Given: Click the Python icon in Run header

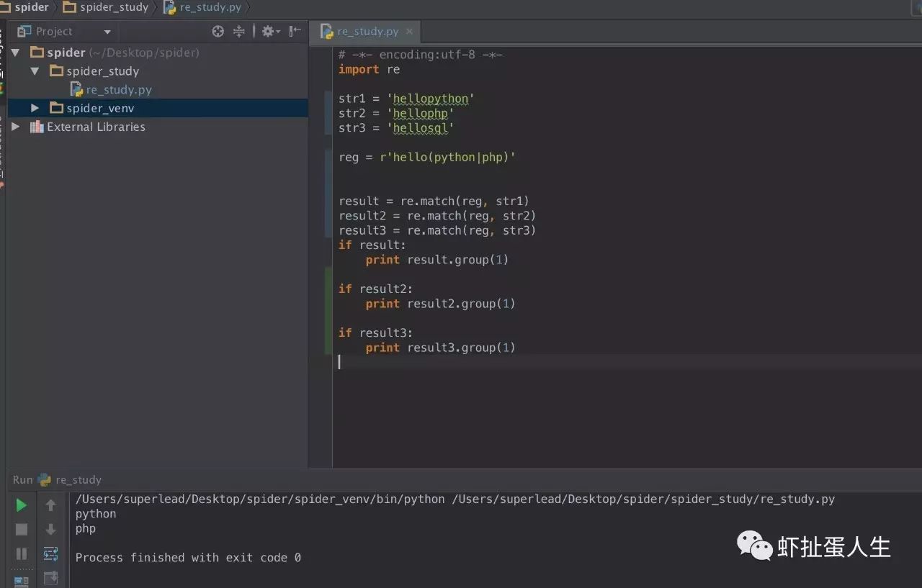Looking at the screenshot, I should coord(45,479).
